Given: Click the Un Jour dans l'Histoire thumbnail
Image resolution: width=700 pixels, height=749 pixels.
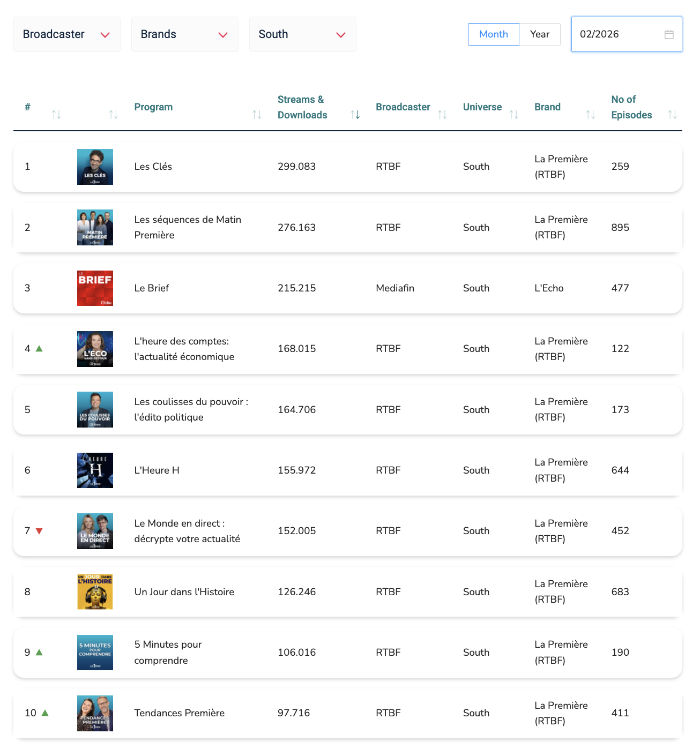Looking at the screenshot, I should pos(95,591).
